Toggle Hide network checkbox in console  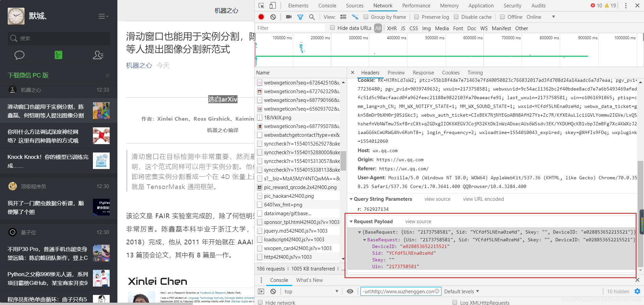260,302
